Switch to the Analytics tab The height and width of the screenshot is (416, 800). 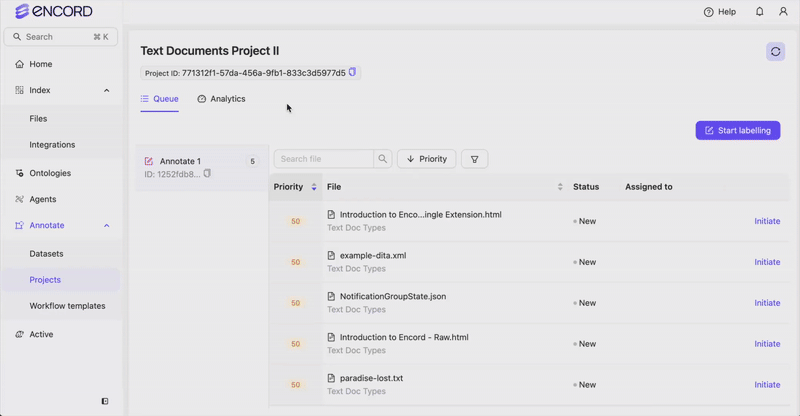click(x=221, y=99)
